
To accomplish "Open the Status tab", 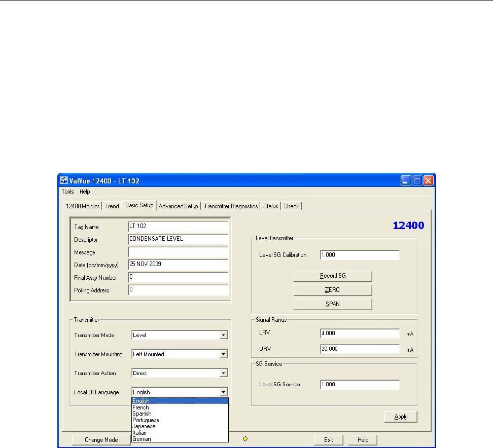I will [x=271, y=206].
